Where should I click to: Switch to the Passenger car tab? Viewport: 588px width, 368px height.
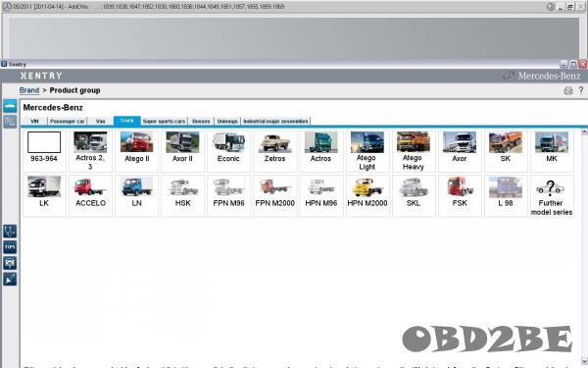(68, 122)
